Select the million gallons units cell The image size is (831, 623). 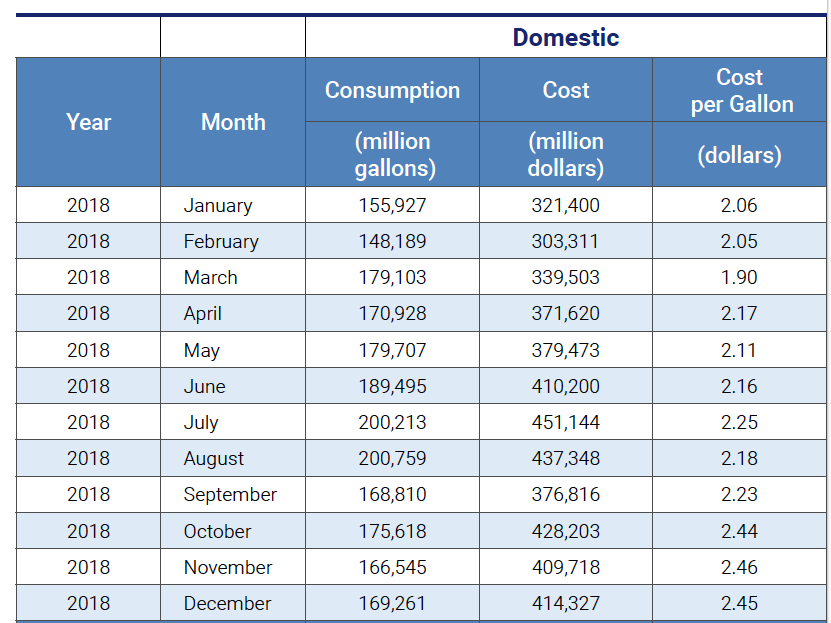point(392,154)
